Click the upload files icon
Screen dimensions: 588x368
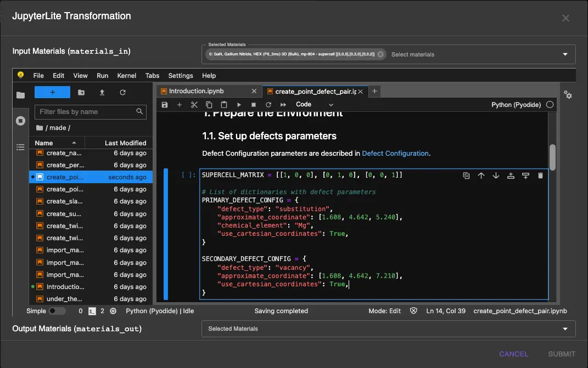point(102,93)
